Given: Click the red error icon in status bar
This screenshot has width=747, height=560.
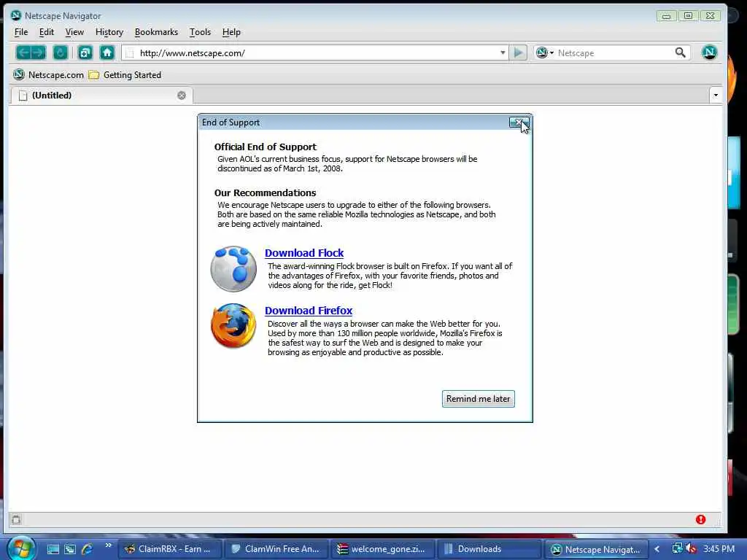Looking at the screenshot, I should pos(700,519).
